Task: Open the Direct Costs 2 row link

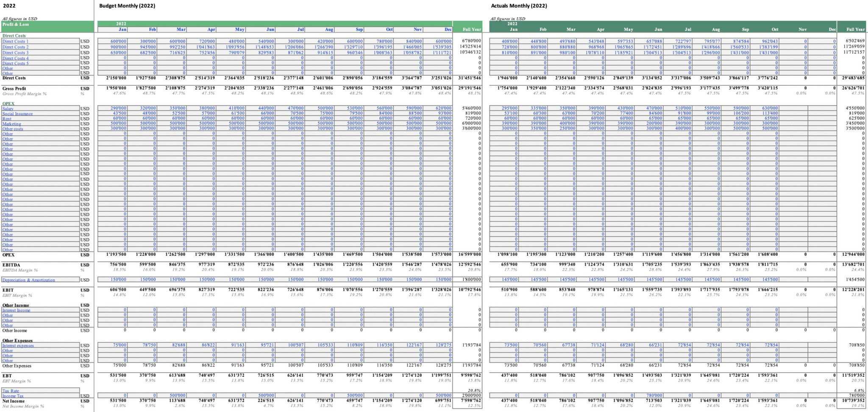Action: tap(15, 47)
